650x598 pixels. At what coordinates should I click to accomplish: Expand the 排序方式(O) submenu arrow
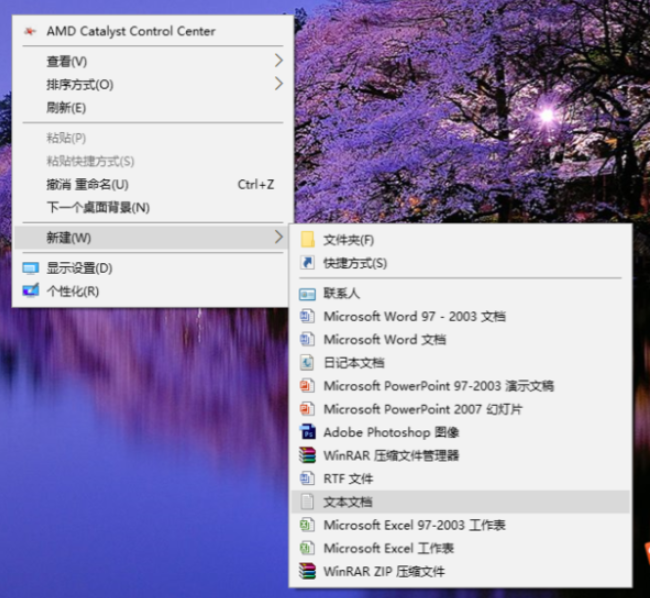[278, 84]
